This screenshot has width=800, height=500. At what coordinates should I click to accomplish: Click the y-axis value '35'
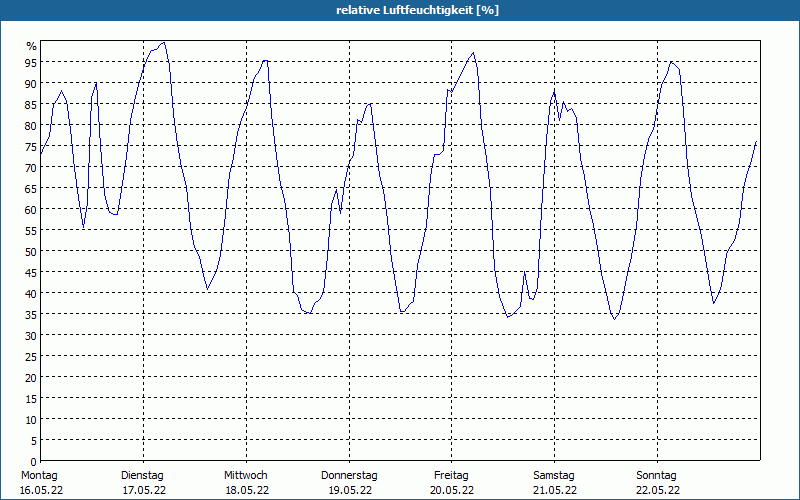tap(31, 315)
